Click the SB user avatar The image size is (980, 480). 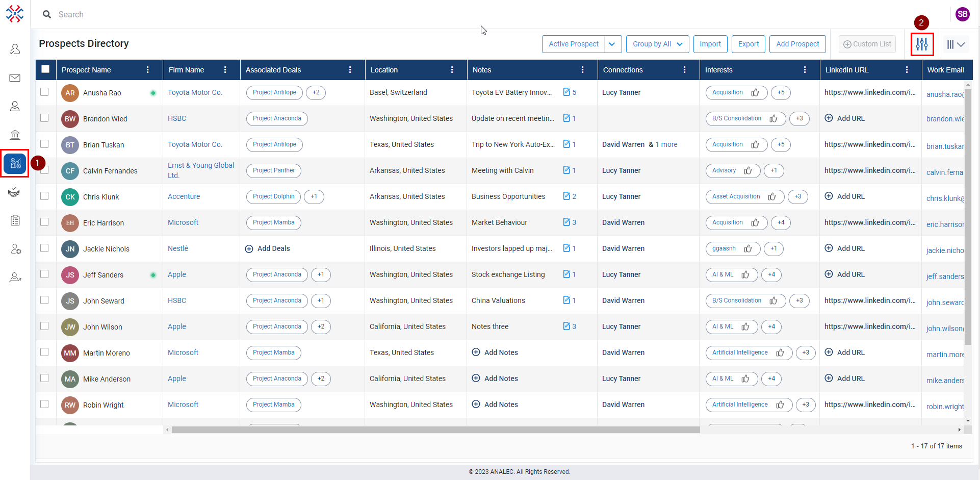963,14
